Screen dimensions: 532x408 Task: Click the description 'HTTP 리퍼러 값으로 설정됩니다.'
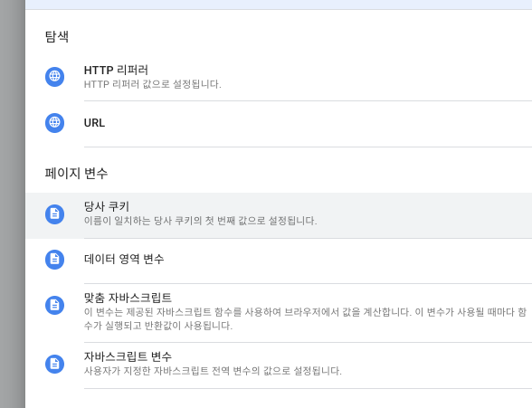tap(152, 84)
